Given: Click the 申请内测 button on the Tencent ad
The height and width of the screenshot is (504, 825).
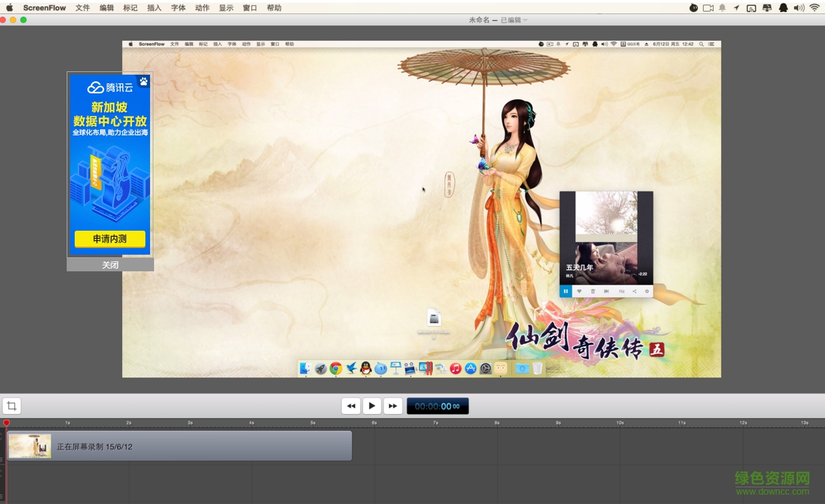Looking at the screenshot, I should click(x=109, y=239).
